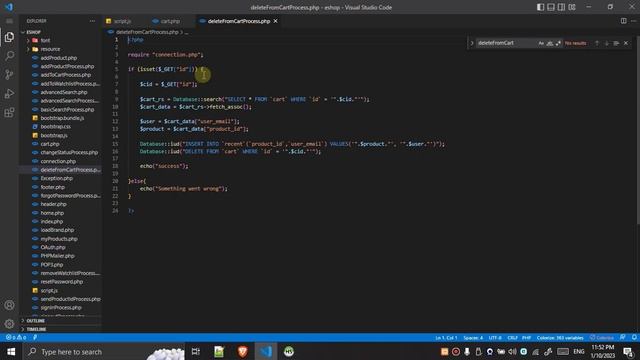Collapse the ESHOP root folder

coord(33,32)
